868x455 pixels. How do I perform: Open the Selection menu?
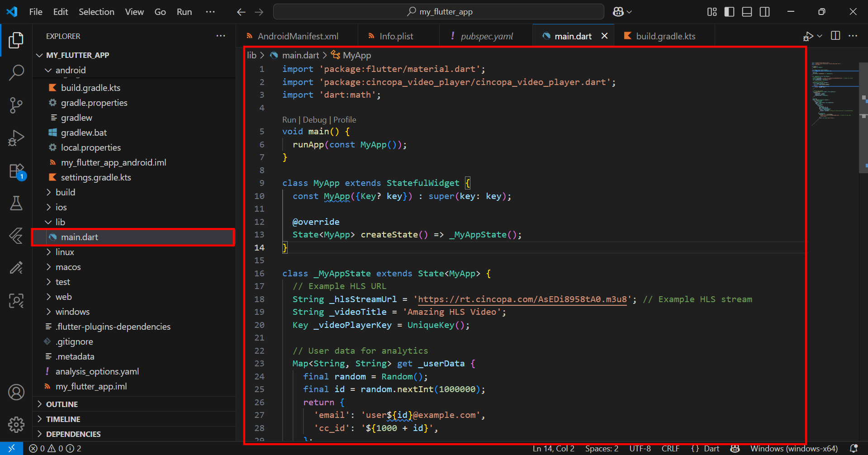point(96,12)
